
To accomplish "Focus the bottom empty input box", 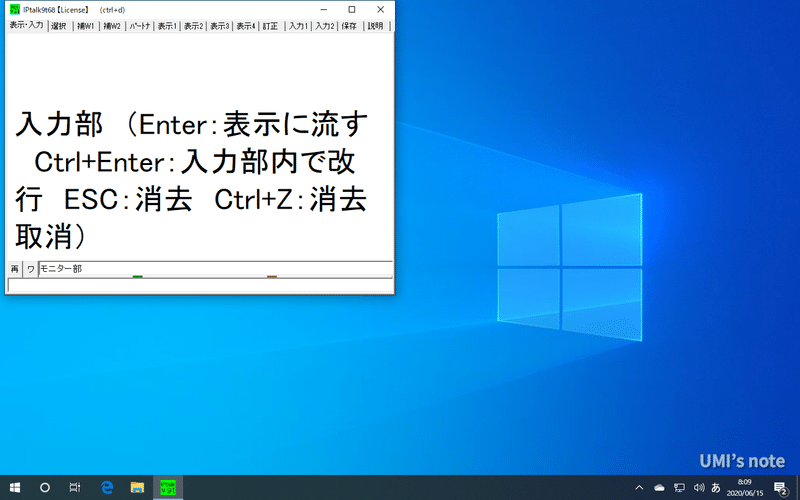I will click(x=200, y=285).
